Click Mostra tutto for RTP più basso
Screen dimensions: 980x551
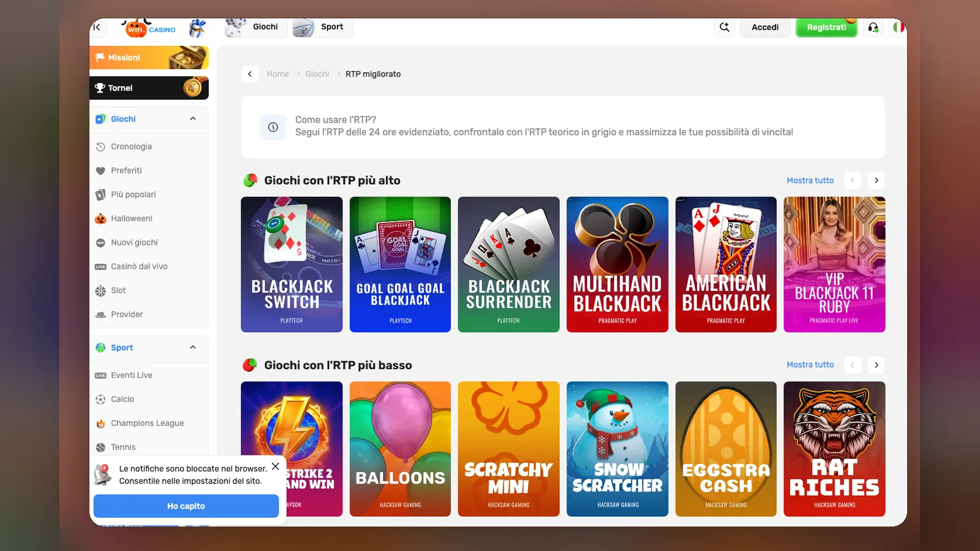point(810,365)
